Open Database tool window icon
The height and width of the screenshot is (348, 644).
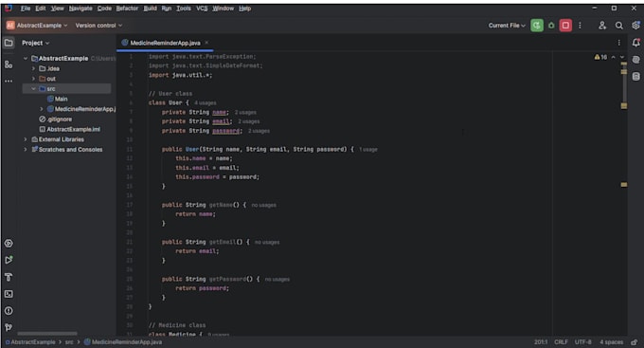[635, 77]
